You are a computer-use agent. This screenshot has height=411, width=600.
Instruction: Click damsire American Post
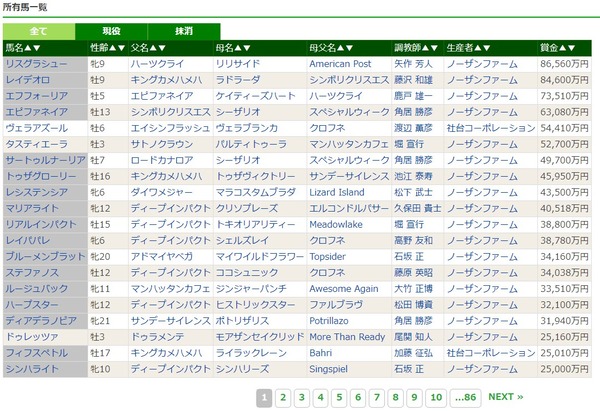(340, 64)
